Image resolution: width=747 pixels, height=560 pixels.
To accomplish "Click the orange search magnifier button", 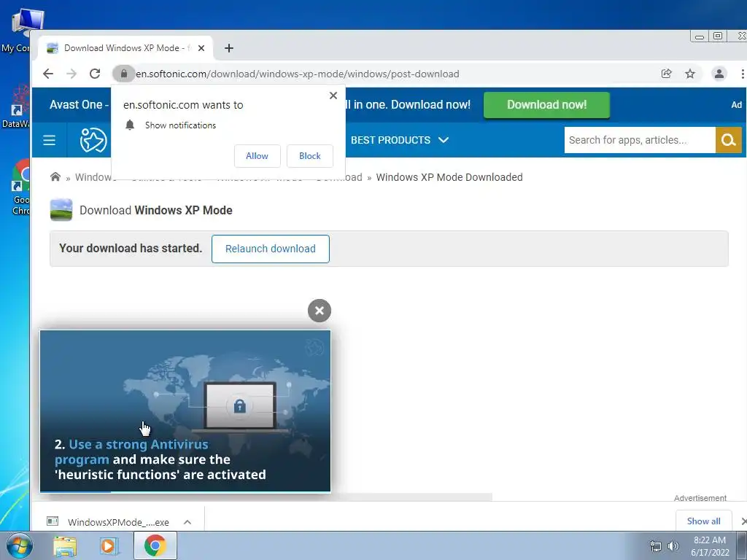I will click(x=729, y=140).
